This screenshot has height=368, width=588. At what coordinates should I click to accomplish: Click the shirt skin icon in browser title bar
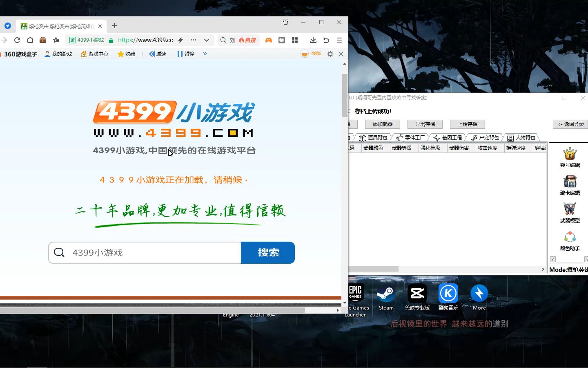pyautogui.click(x=286, y=22)
